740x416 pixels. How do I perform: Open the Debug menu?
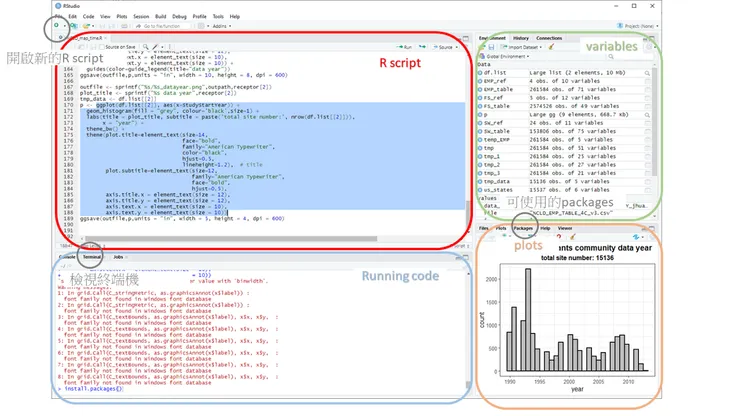(x=179, y=17)
